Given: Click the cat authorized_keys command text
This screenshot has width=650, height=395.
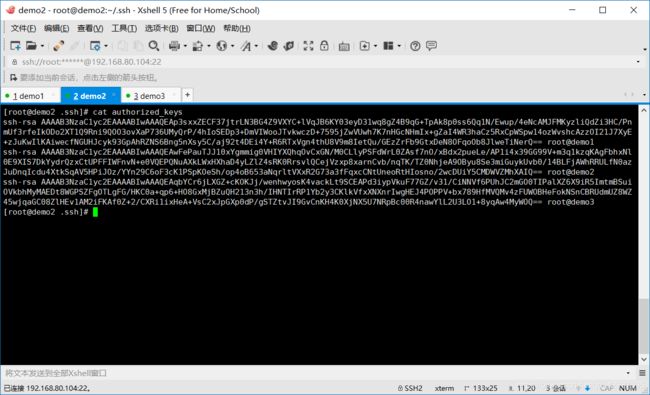Looking at the screenshot, I should click(x=137, y=112).
